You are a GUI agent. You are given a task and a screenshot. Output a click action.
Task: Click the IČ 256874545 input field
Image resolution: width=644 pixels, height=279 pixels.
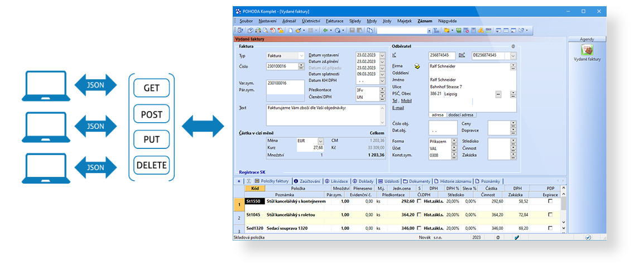pos(443,56)
